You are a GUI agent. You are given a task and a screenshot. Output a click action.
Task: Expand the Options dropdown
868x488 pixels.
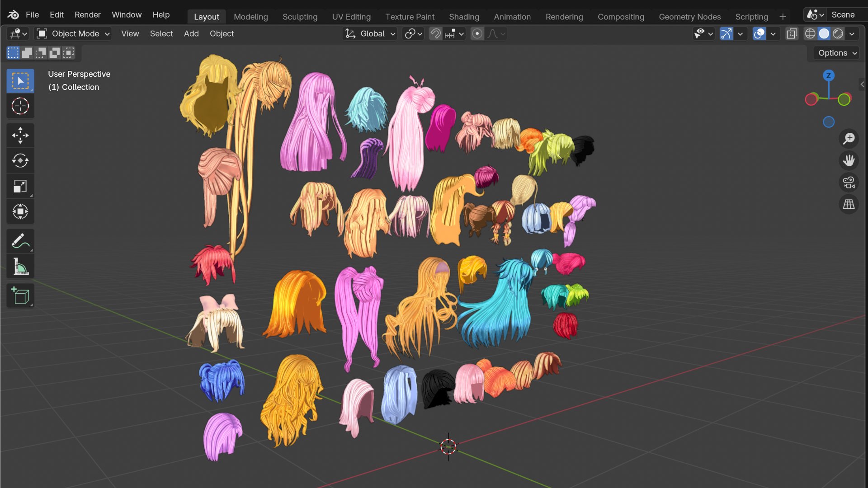[x=837, y=53]
